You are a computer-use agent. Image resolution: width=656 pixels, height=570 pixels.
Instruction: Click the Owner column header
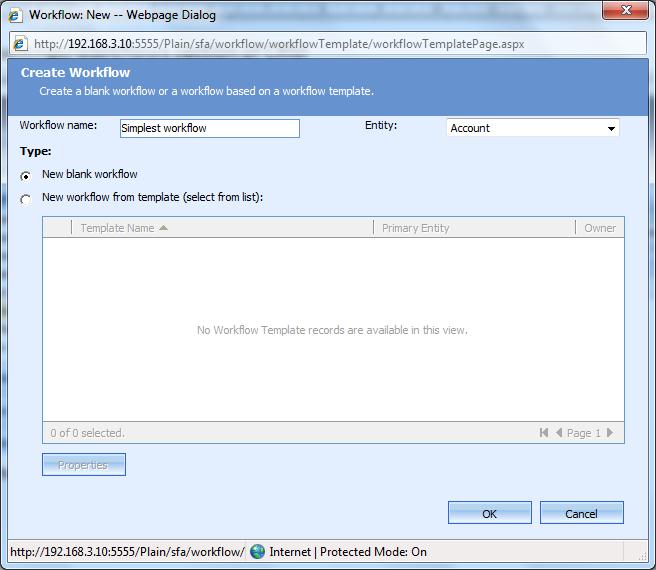600,228
